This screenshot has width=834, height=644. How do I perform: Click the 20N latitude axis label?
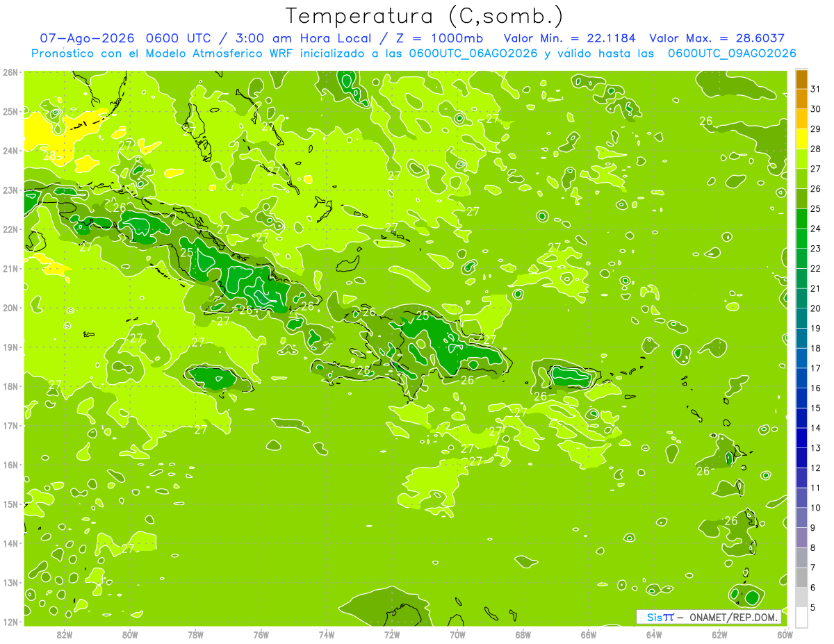[x=10, y=308]
